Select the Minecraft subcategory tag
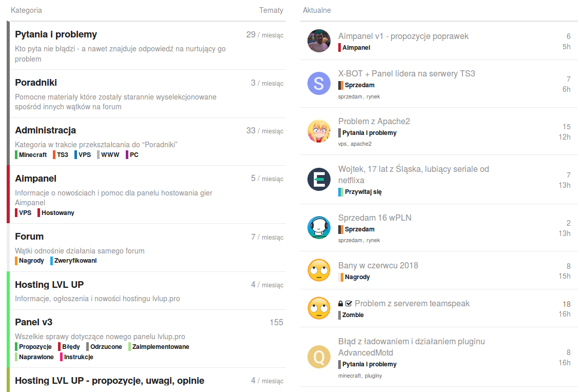580x392 pixels. tap(31, 154)
